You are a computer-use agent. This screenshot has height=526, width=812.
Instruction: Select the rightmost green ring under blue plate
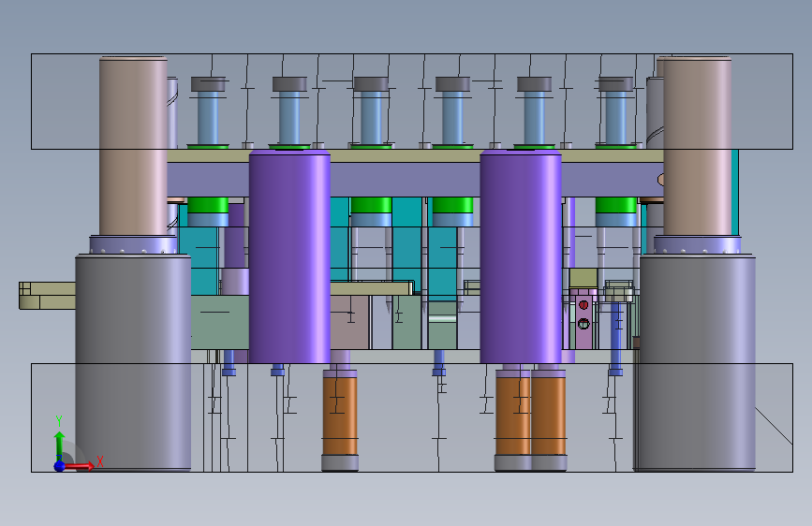coord(615,205)
